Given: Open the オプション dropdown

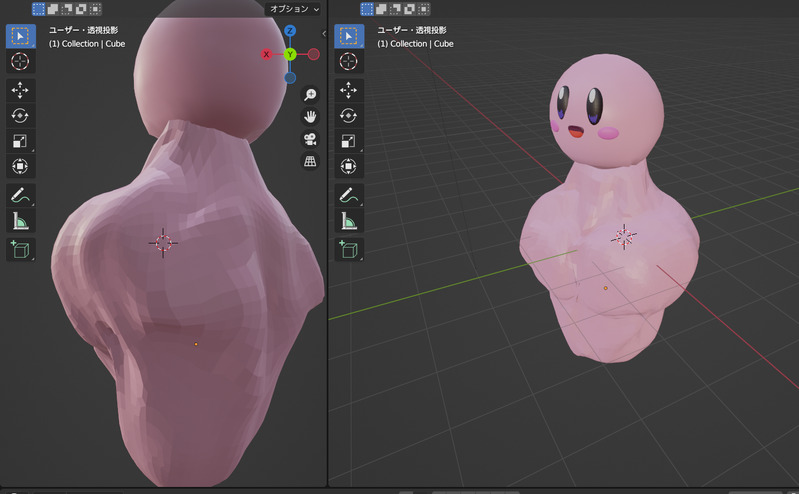Looking at the screenshot, I should pos(293,9).
